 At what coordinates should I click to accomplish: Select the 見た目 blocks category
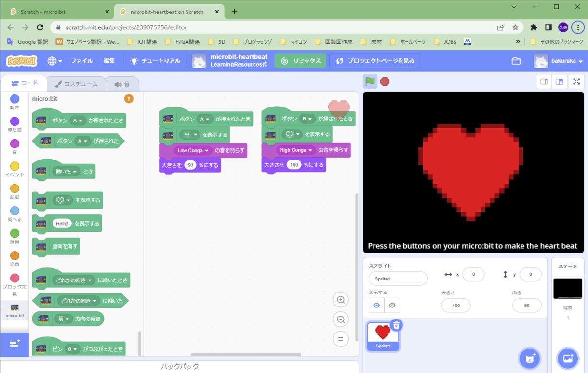pos(14,124)
